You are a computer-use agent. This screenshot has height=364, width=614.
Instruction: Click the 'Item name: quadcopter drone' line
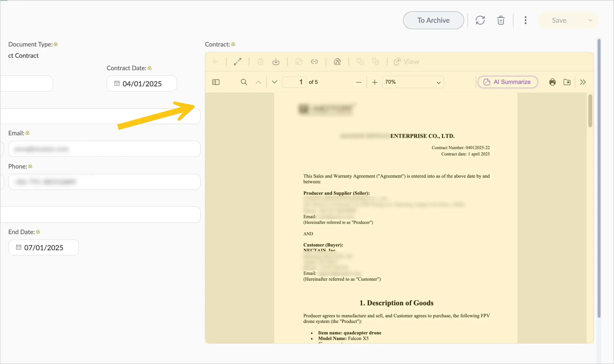point(350,333)
